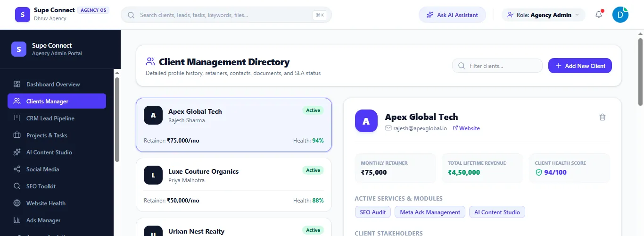
Task: Open the user avatar D menu
Action: pyautogui.click(x=620, y=15)
